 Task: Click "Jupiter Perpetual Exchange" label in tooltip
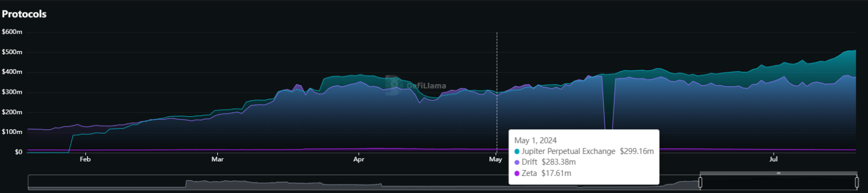point(568,151)
